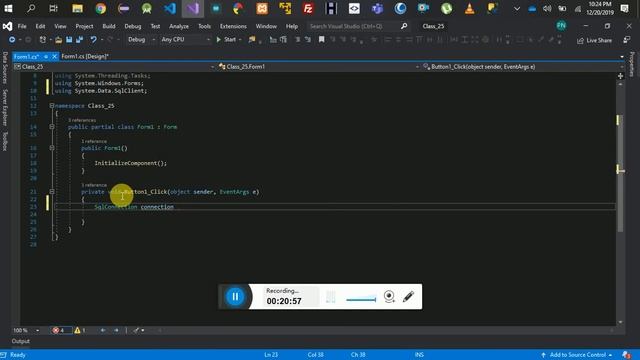Image resolution: width=640 pixels, height=360 pixels.
Task: Collapse the namespace Class_25 block
Action: (52, 106)
